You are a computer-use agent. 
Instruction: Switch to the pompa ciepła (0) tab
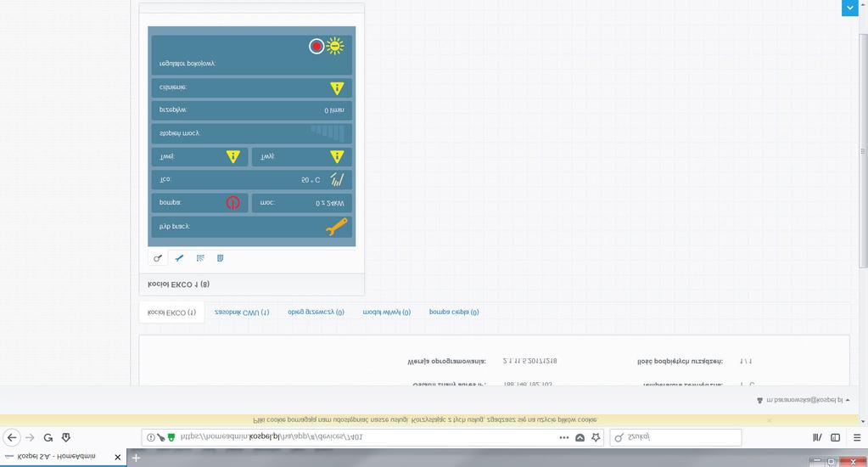pyautogui.click(x=454, y=312)
